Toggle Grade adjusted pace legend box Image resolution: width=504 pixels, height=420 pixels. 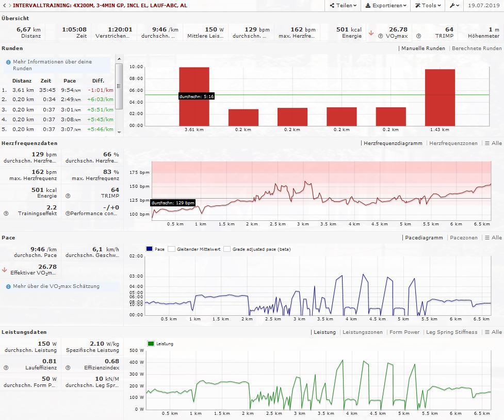tap(227, 249)
